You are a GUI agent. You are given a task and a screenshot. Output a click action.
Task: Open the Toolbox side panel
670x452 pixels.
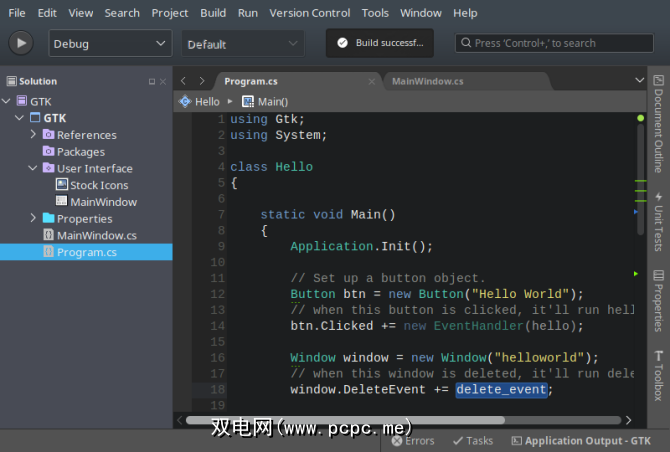coord(658,375)
